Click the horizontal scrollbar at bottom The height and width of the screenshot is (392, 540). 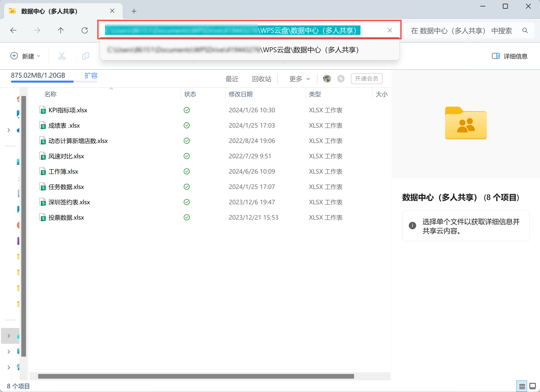click(196, 376)
